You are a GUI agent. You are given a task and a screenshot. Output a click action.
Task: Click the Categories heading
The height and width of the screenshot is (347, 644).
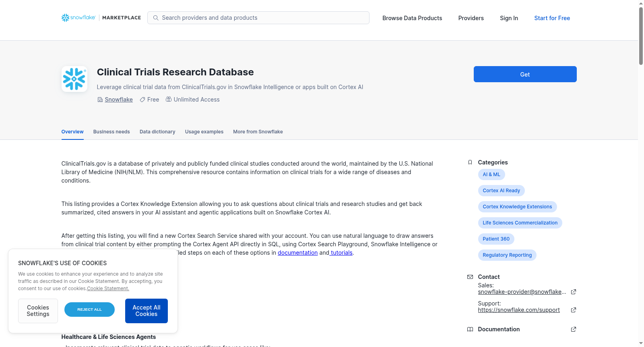pyautogui.click(x=493, y=162)
